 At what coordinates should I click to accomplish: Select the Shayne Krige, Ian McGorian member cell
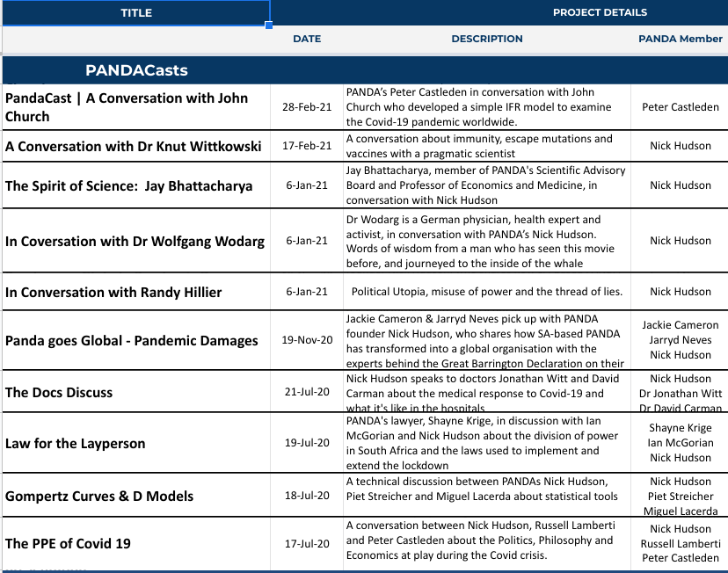[x=681, y=443]
